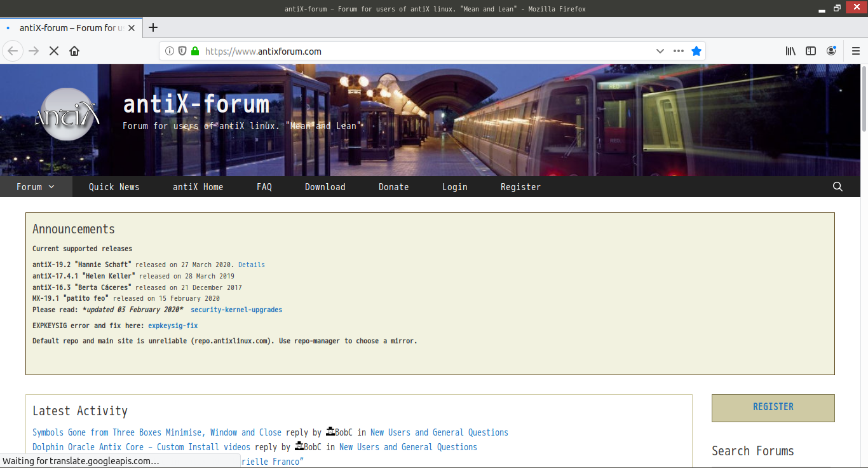Go to the Download menu item
This screenshot has height=468, width=868.
325,187
